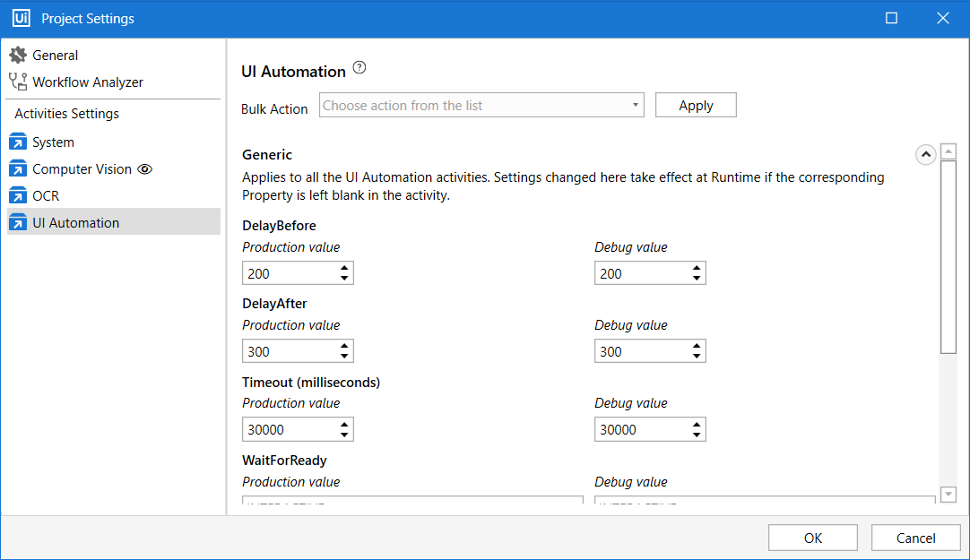Open Computer Vision settings
Image resolution: width=970 pixels, height=560 pixels.
click(82, 168)
